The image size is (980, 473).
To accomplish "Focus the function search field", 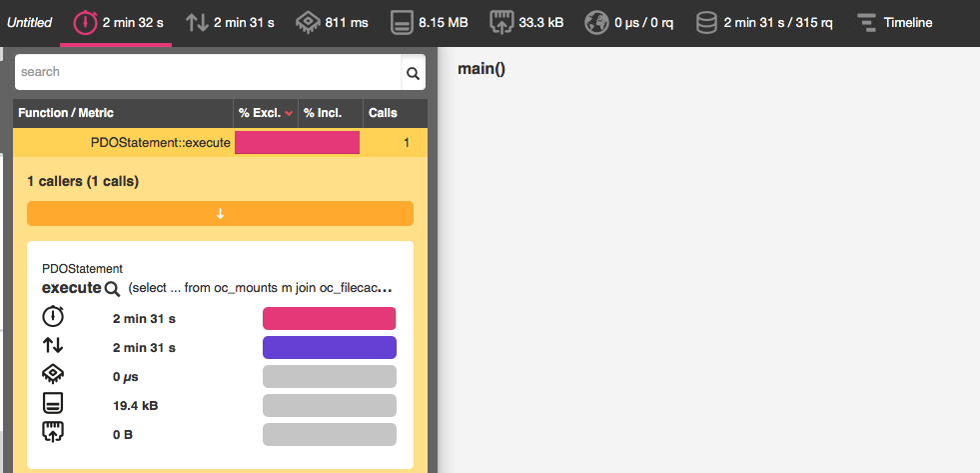I will tap(208, 72).
